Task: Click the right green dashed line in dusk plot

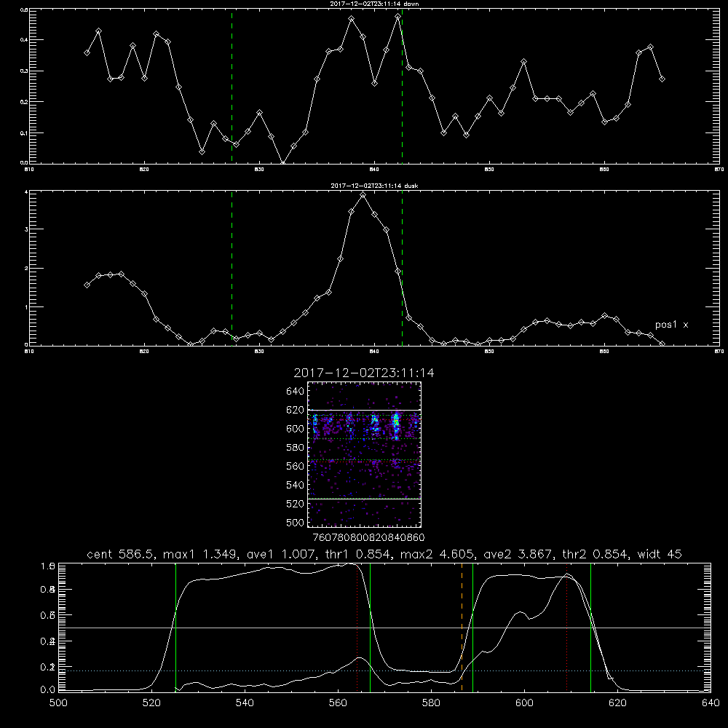Action: (x=402, y=268)
